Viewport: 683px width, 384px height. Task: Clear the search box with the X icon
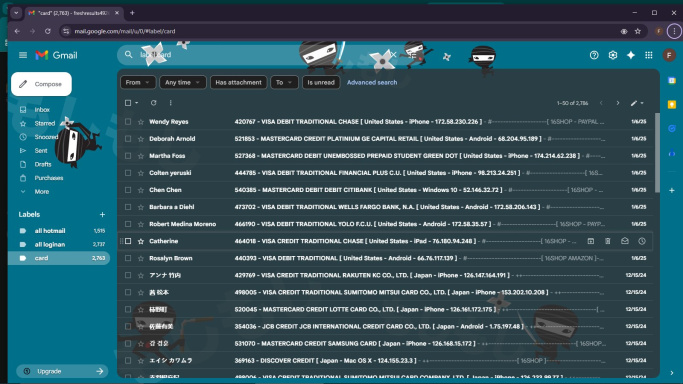(393, 54)
